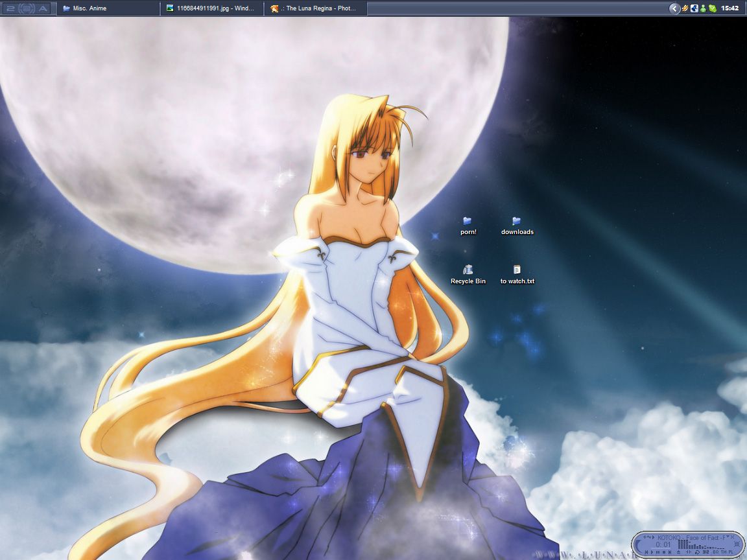Skip to previous track in the music player

(x=646, y=552)
